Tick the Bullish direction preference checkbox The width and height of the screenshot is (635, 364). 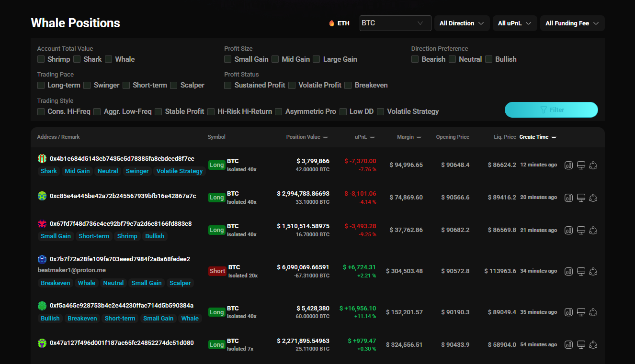tap(489, 59)
